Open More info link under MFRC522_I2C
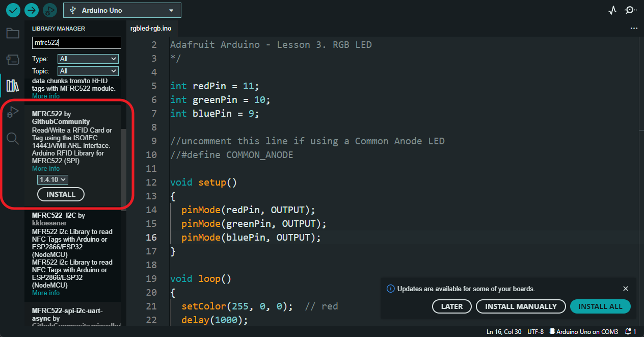The width and height of the screenshot is (644, 337). tap(46, 293)
